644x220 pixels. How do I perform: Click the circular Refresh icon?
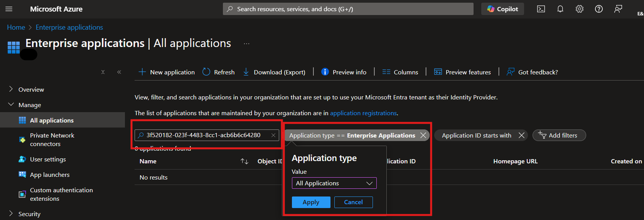(206, 72)
